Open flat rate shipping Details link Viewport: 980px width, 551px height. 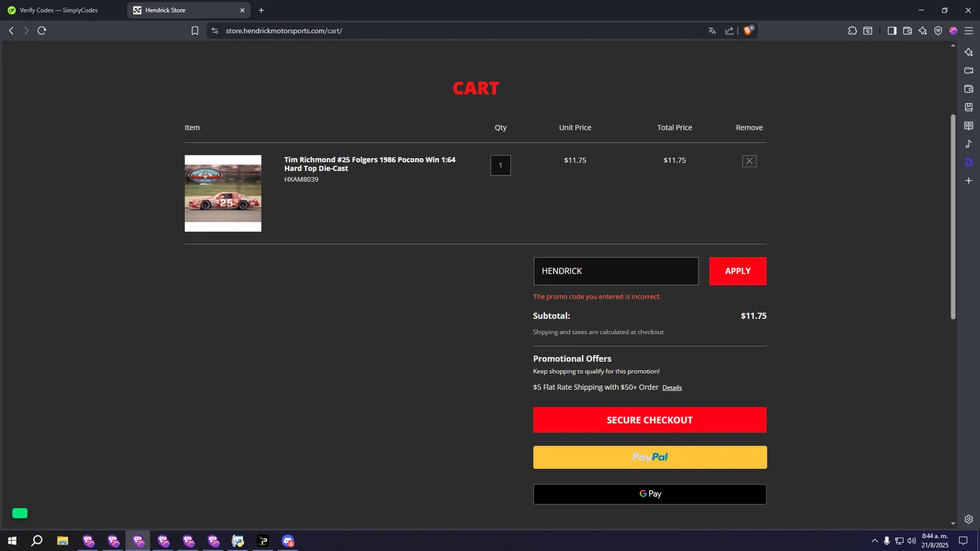(672, 388)
